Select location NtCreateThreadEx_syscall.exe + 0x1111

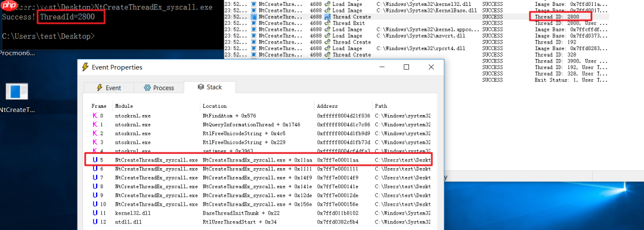[257, 169]
